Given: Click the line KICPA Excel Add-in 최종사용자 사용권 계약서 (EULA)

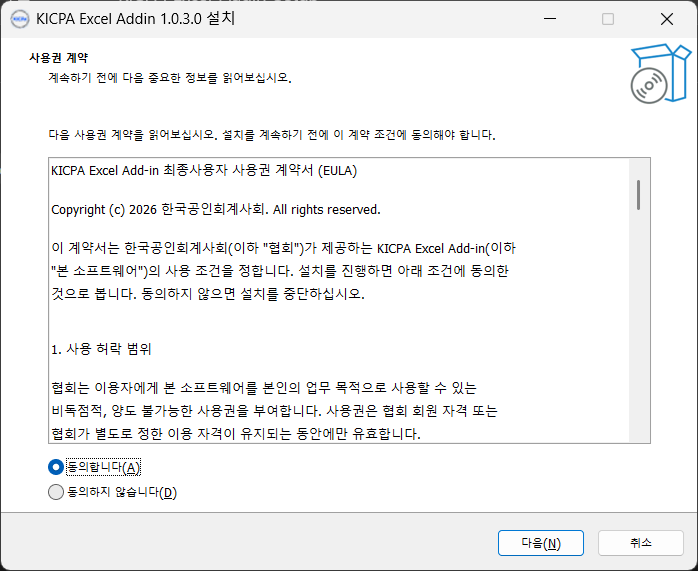Looking at the screenshot, I should 204,171.
